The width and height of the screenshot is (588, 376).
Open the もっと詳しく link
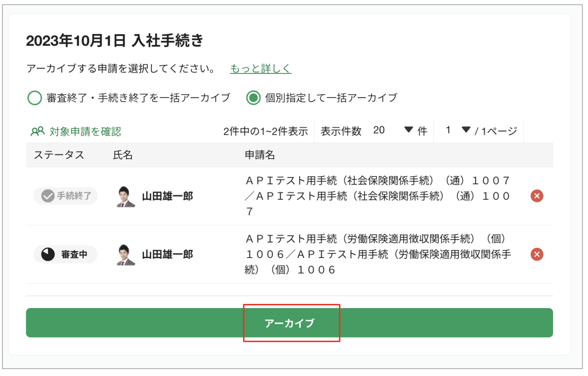click(x=260, y=68)
